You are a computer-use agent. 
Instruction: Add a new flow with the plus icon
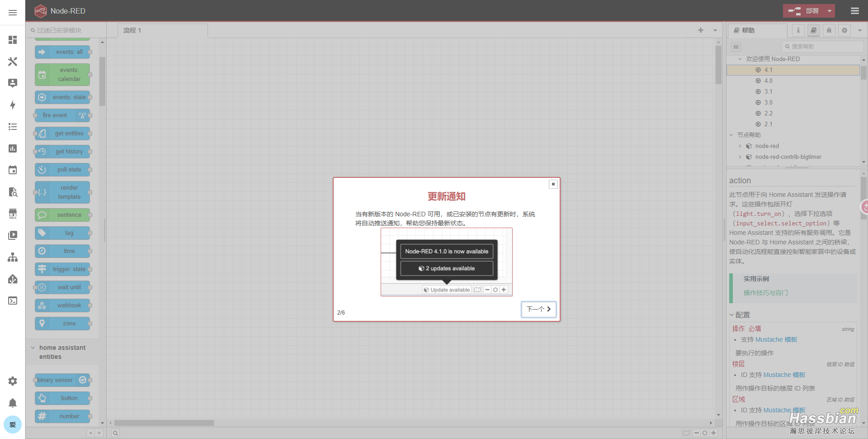click(701, 30)
